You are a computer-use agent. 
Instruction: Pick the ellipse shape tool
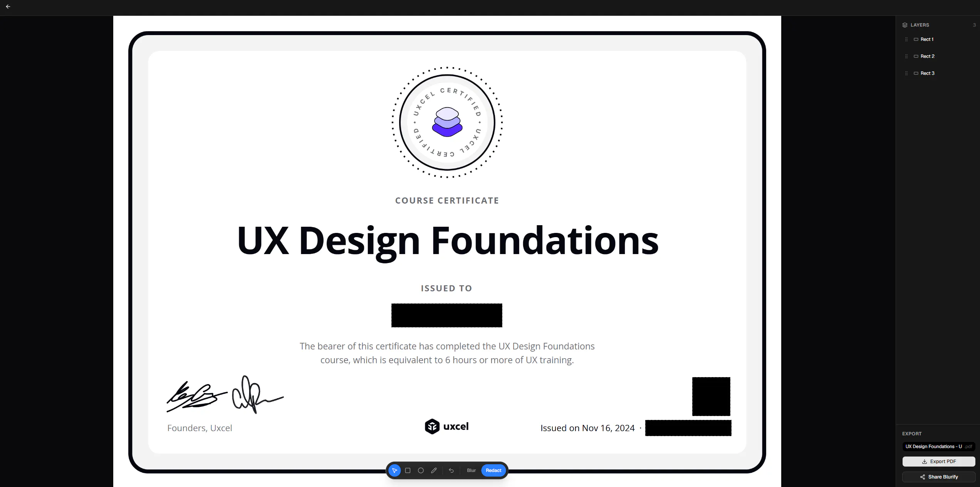click(x=421, y=470)
